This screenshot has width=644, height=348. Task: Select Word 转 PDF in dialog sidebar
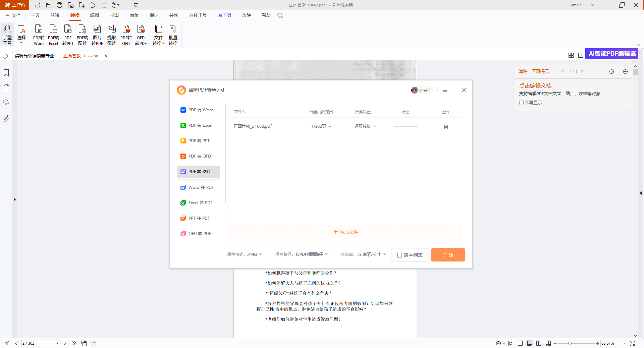coord(198,187)
